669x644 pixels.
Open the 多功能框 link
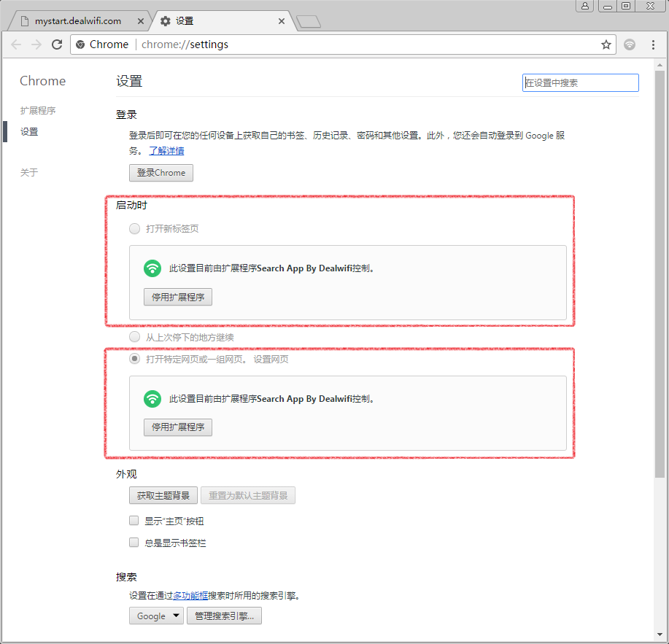click(x=190, y=595)
